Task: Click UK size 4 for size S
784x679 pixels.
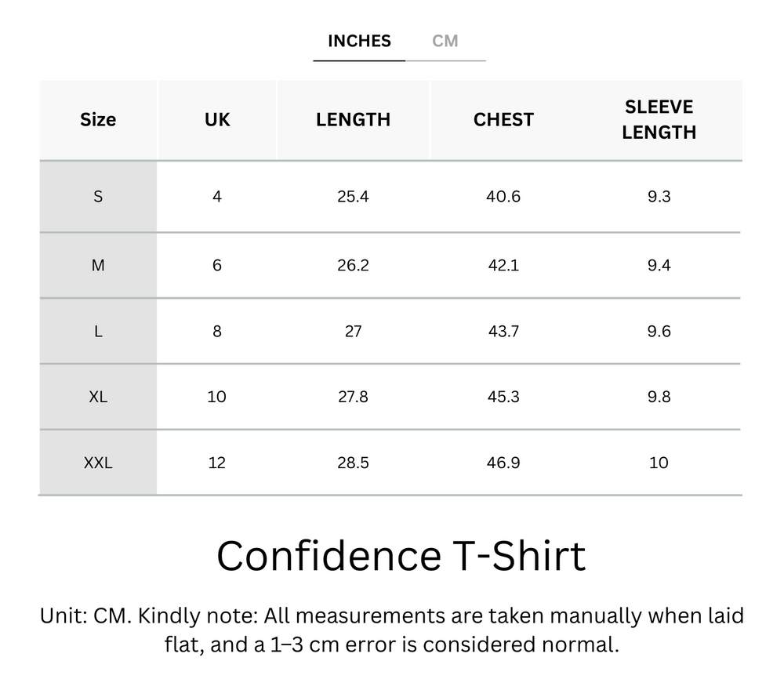Action: pyautogui.click(x=217, y=197)
